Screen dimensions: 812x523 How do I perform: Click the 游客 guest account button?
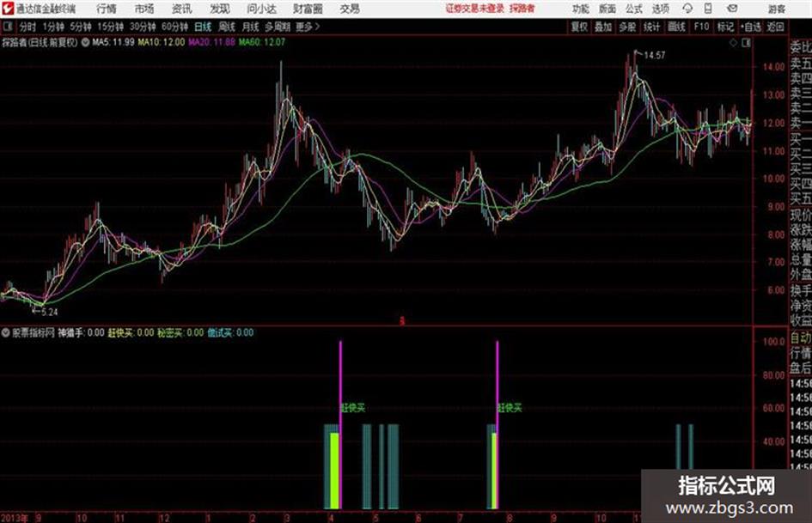click(776, 9)
